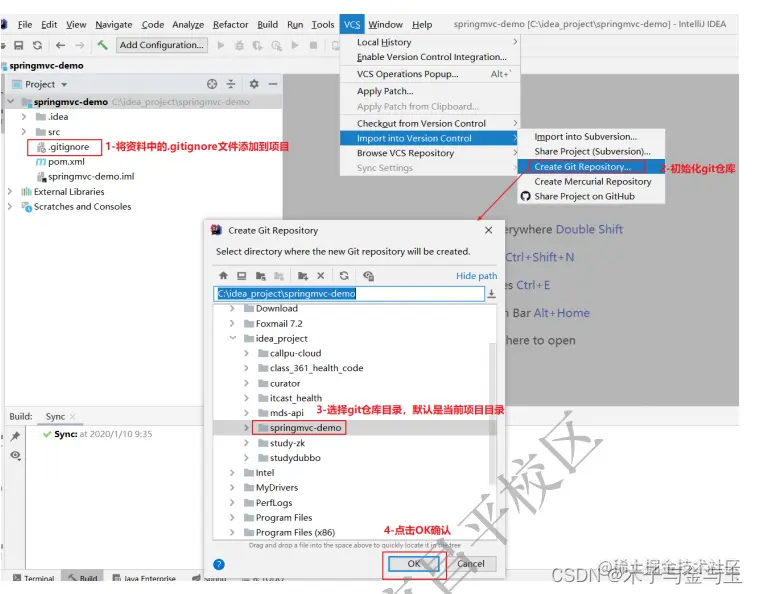This screenshot has width=758, height=594.
Task: Expand the src folder node
Action: click(24, 131)
